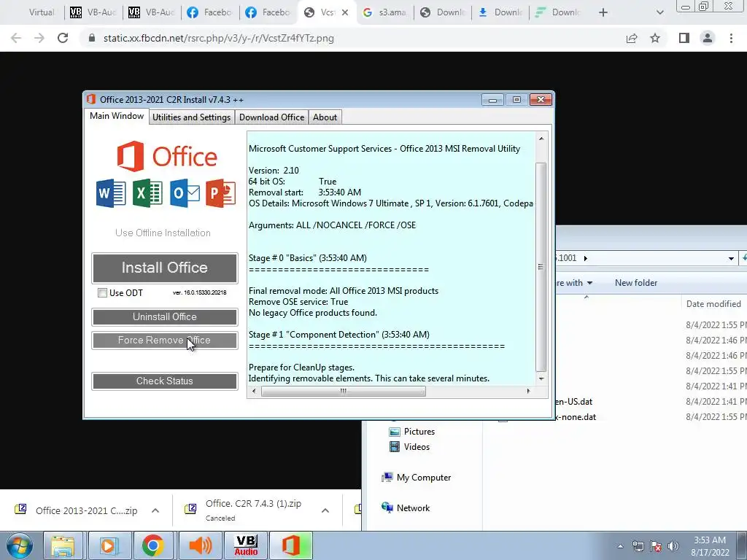Click the log scroll down arrow

[x=541, y=378]
